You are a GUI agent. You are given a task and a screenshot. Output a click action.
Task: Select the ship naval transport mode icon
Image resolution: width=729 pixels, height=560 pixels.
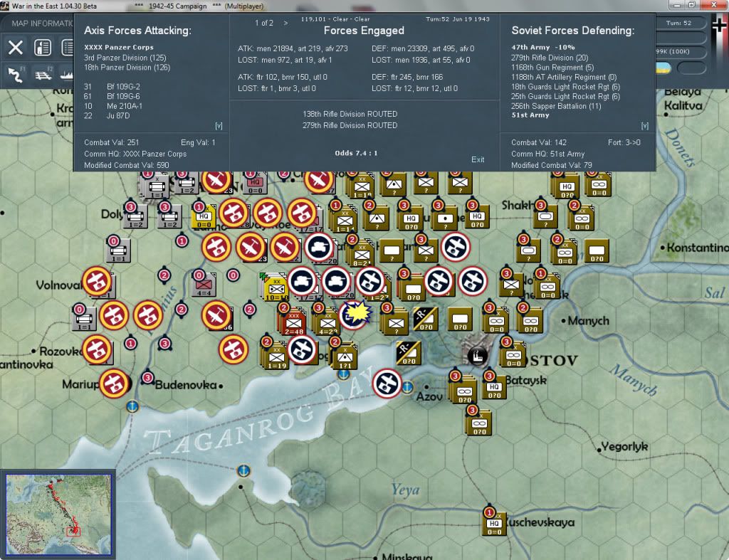pos(67,74)
